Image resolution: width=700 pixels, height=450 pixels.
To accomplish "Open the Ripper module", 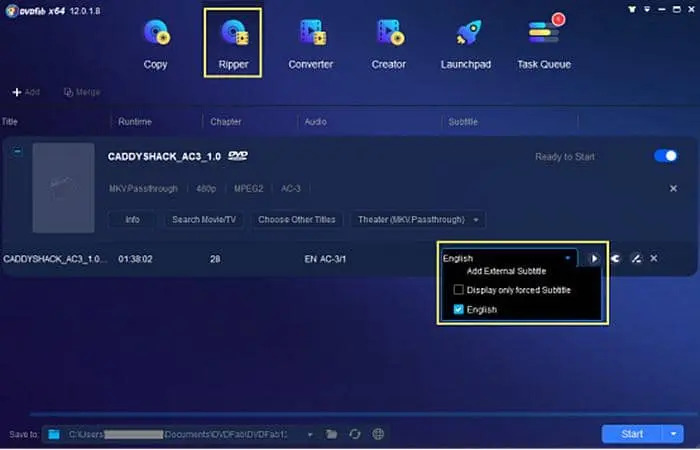I will (233, 43).
